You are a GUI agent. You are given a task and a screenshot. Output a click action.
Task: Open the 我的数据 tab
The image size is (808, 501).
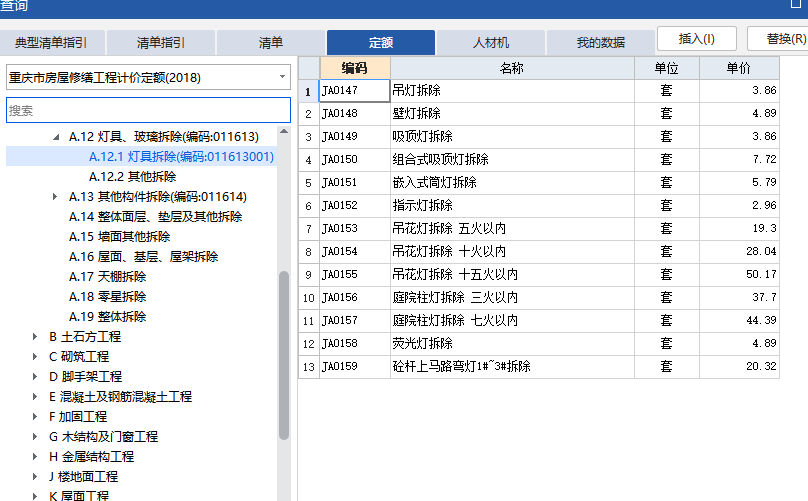click(601, 42)
